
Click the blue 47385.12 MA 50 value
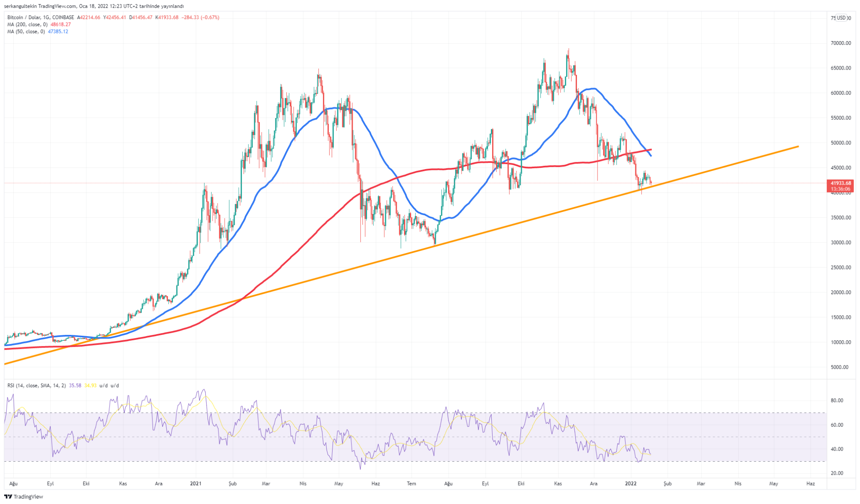pos(58,31)
